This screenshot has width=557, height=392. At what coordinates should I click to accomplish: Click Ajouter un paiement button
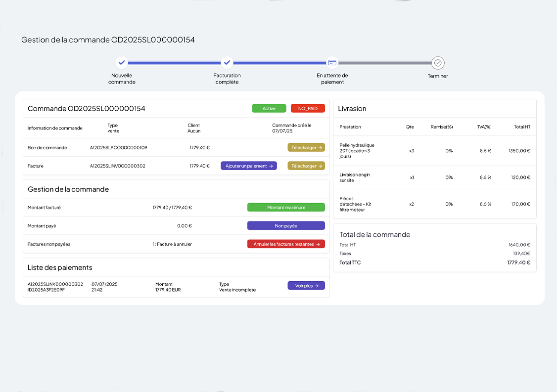point(249,166)
